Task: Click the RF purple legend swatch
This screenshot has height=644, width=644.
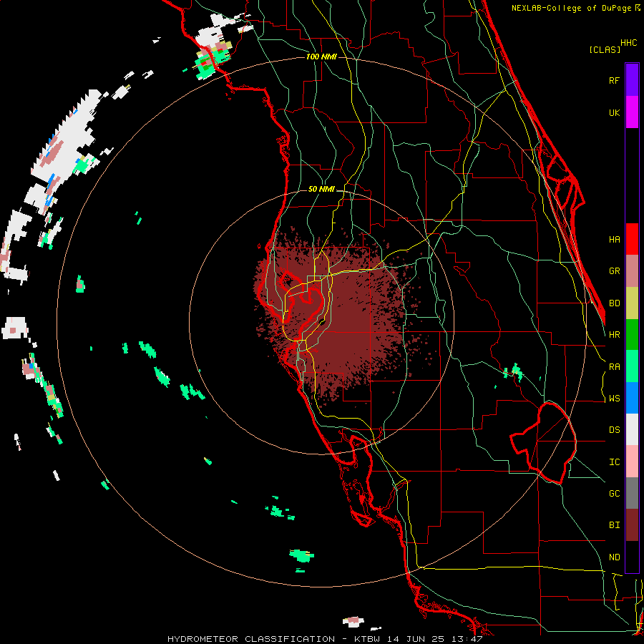Action: point(632,79)
